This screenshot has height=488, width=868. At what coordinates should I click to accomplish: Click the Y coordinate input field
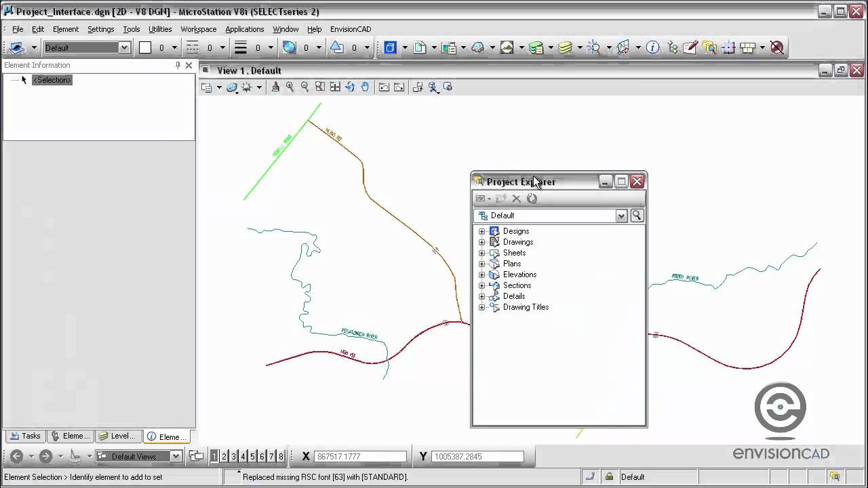(477, 457)
